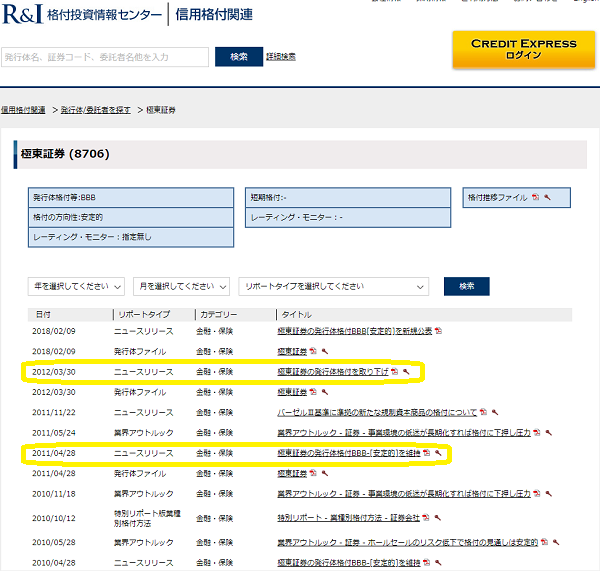
Task: Select the 格付の方向性:安定的 box
Action: click(131, 217)
